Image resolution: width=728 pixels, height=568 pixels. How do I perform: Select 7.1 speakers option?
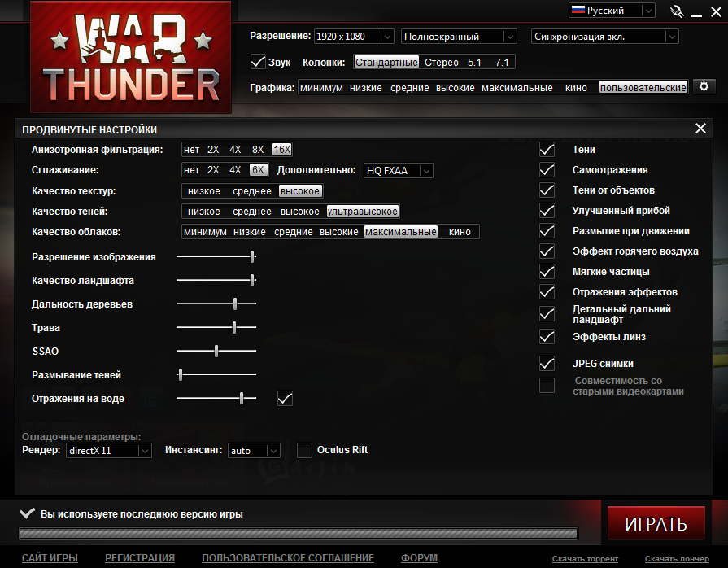(x=501, y=62)
